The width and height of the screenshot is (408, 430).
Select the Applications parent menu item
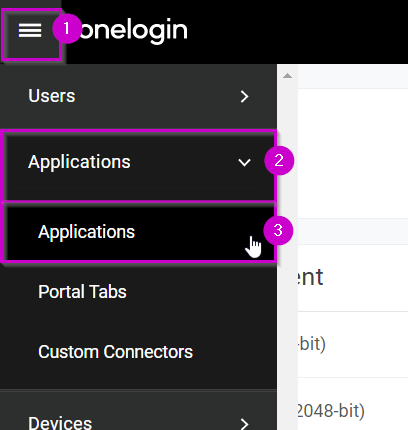(138, 166)
